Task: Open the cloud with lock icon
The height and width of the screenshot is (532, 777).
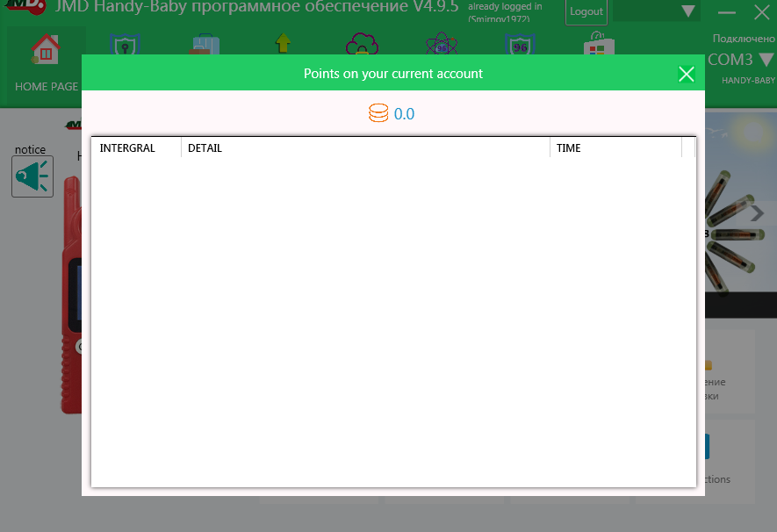Action: tap(362, 44)
